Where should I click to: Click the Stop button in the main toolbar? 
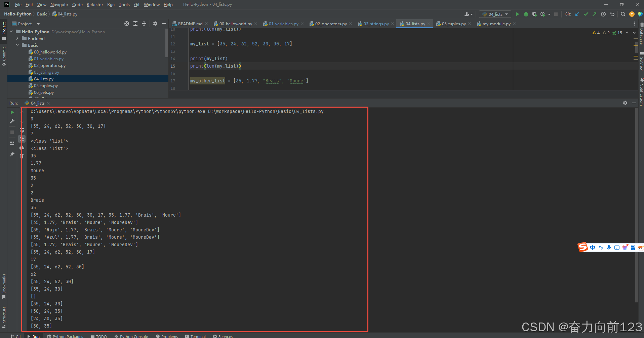(x=556, y=14)
